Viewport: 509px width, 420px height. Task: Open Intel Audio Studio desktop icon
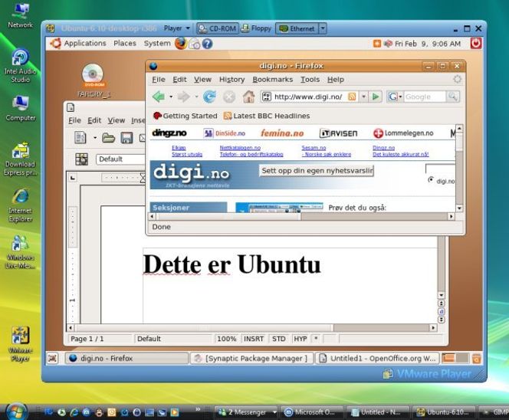pos(20,66)
